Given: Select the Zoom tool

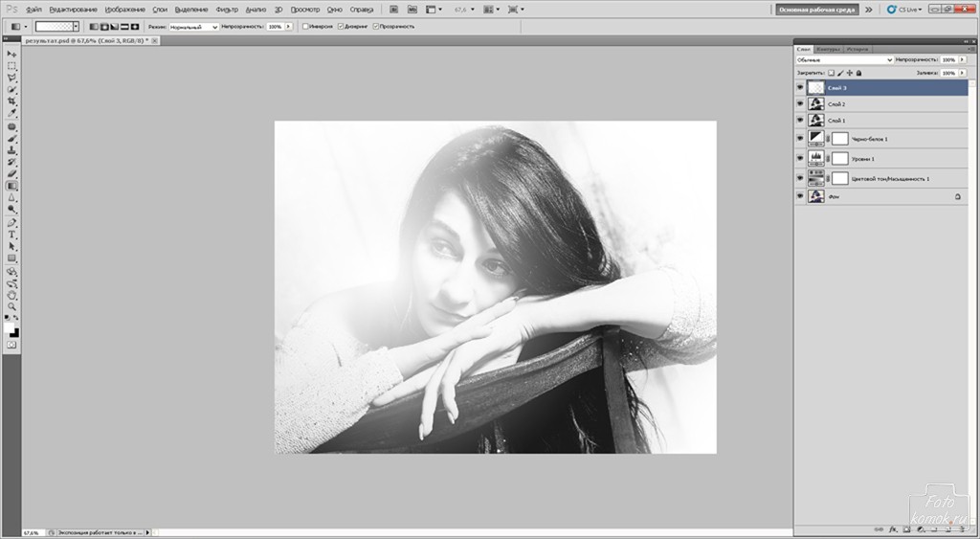Looking at the screenshot, I should [x=11, y=307].
